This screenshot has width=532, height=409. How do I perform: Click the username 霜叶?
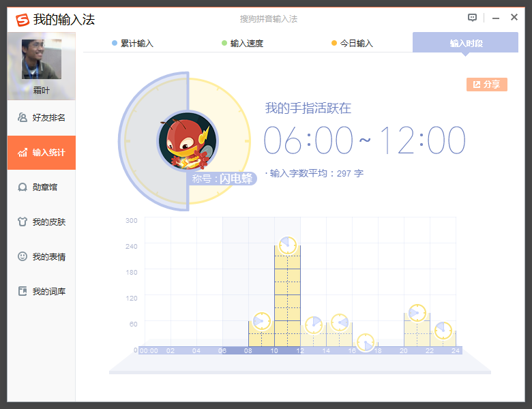pyautogui.click(x=42, y=90)
